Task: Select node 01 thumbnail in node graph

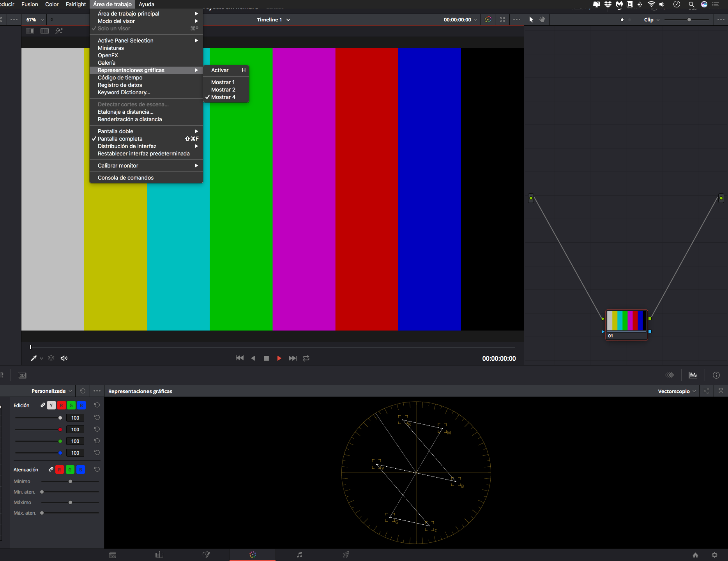Action: pyautogui.click(x=627, y=325)
